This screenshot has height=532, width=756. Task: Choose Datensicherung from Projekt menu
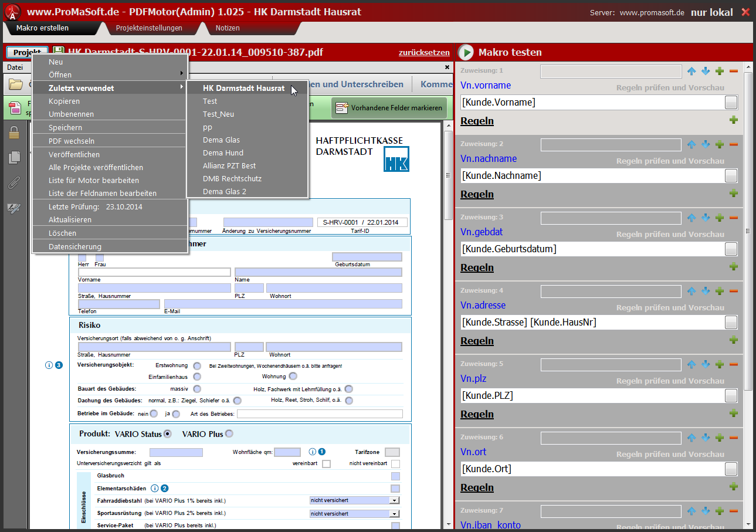click(110, 246)
